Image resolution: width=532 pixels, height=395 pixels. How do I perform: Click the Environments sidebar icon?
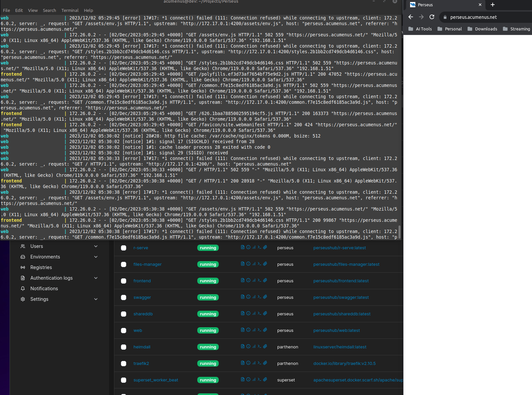click(23, 257)
